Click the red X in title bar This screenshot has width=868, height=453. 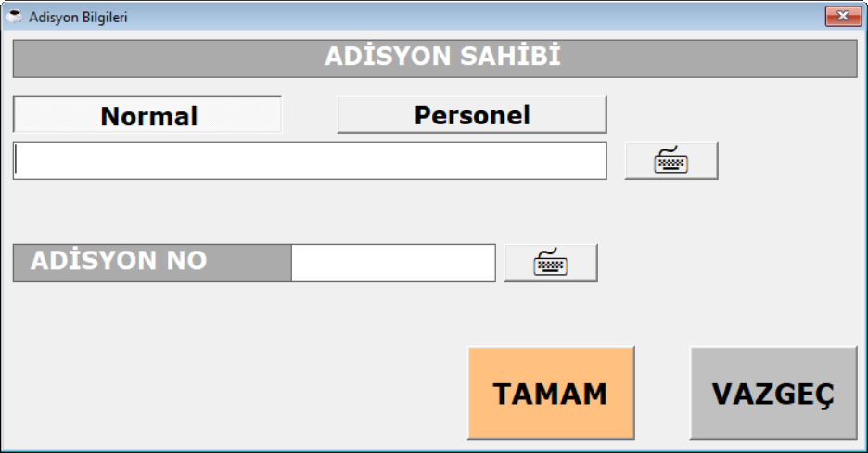[x=843, y=16]
